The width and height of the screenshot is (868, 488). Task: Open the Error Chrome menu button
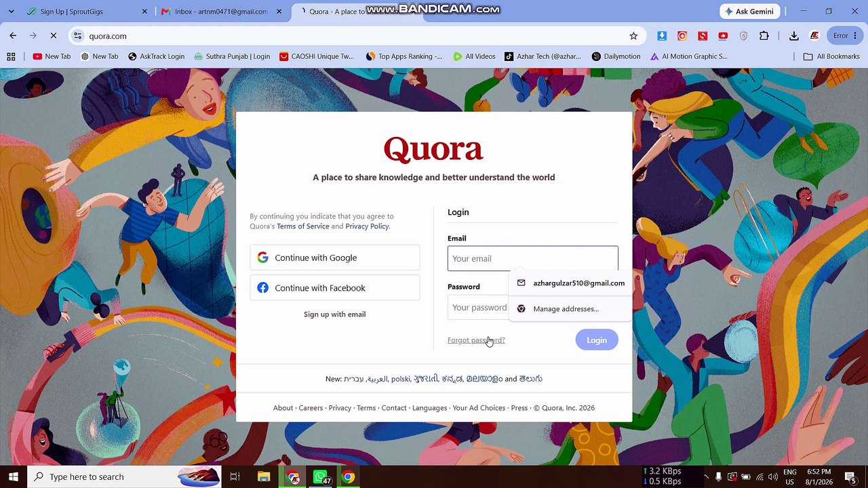[x=845, y=36]
